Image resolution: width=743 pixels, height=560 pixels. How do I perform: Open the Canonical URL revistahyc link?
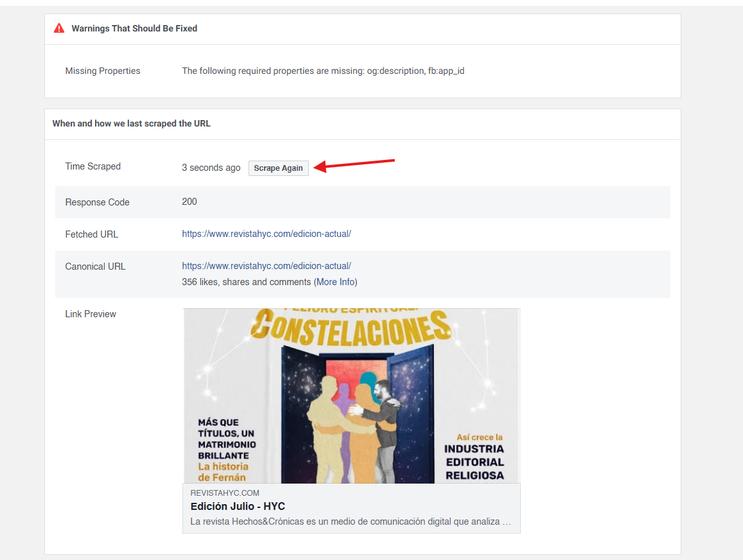(x=267, y=266)
